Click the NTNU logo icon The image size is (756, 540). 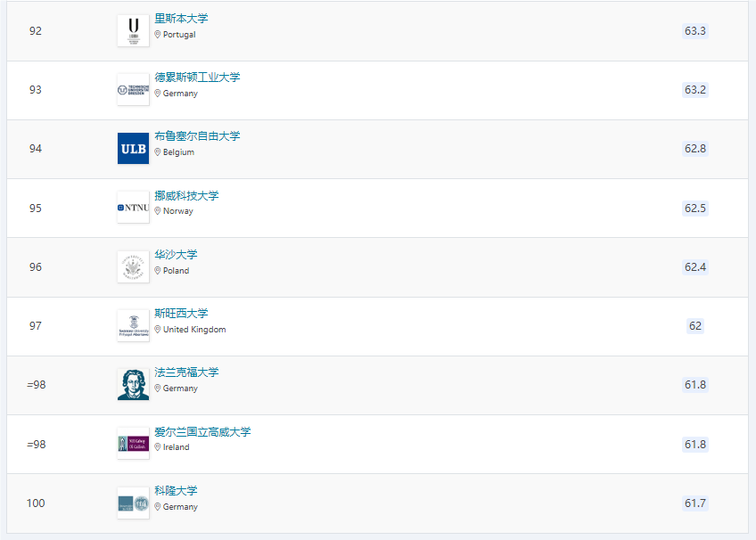pyautogui.click(x=133, y=208)
